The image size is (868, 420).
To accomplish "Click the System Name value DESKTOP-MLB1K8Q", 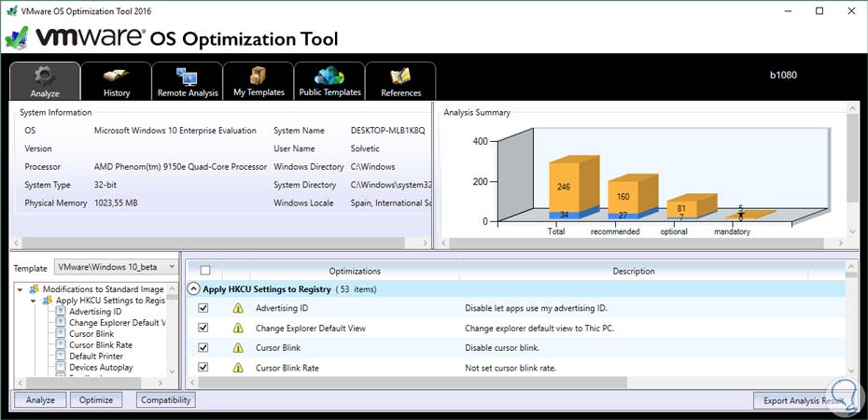I will (388, 131).
